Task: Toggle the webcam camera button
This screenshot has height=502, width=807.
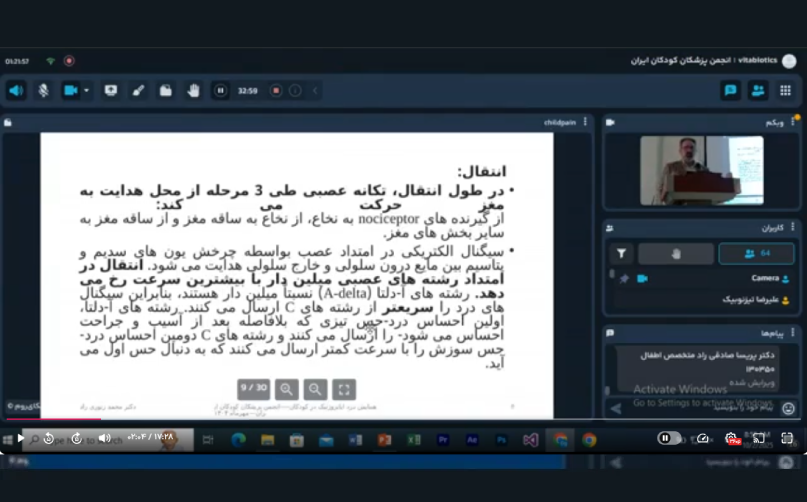Action: click(x=71, y=91)
